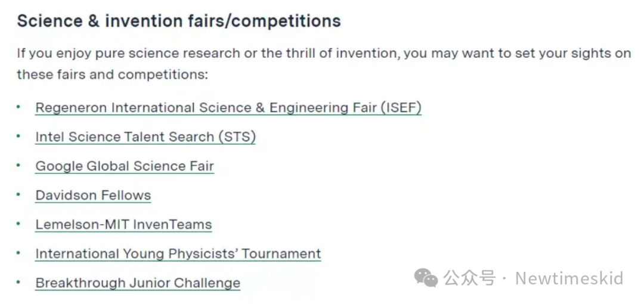Viewport: 644px width, 304px height.
Task: Click the WeChat logo icon in watermark
Action: pyautogui.click(x=426, y=278)
